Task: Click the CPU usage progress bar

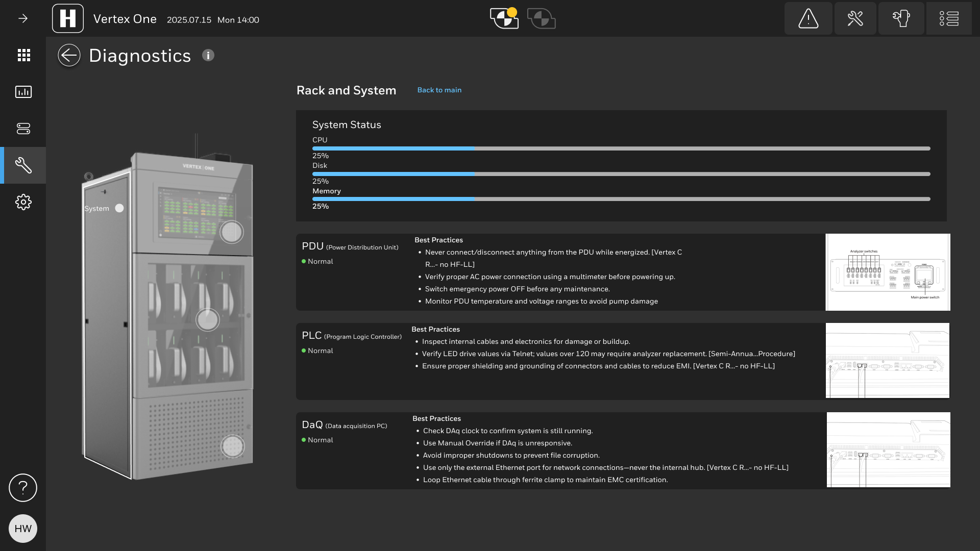Action: point(621,148)
